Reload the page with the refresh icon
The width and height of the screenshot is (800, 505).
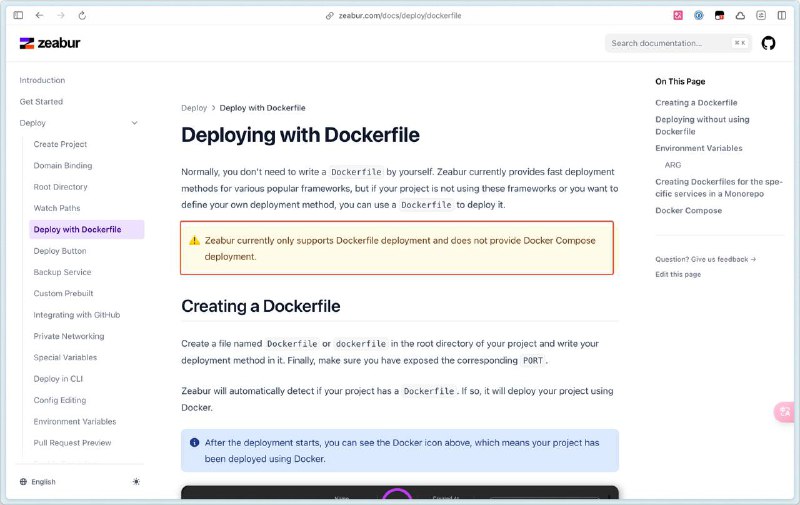tap(82, 15)
